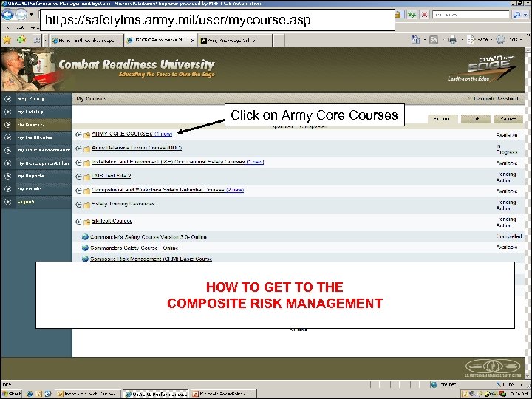
Task: Open the Skillsoft Courses link
Action: click(112, 221)
